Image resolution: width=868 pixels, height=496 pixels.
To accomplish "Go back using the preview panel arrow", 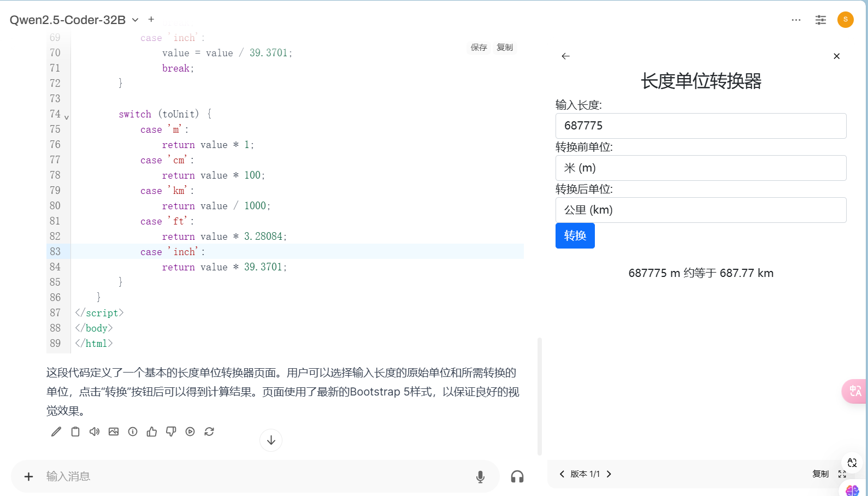I will point(566,56).
